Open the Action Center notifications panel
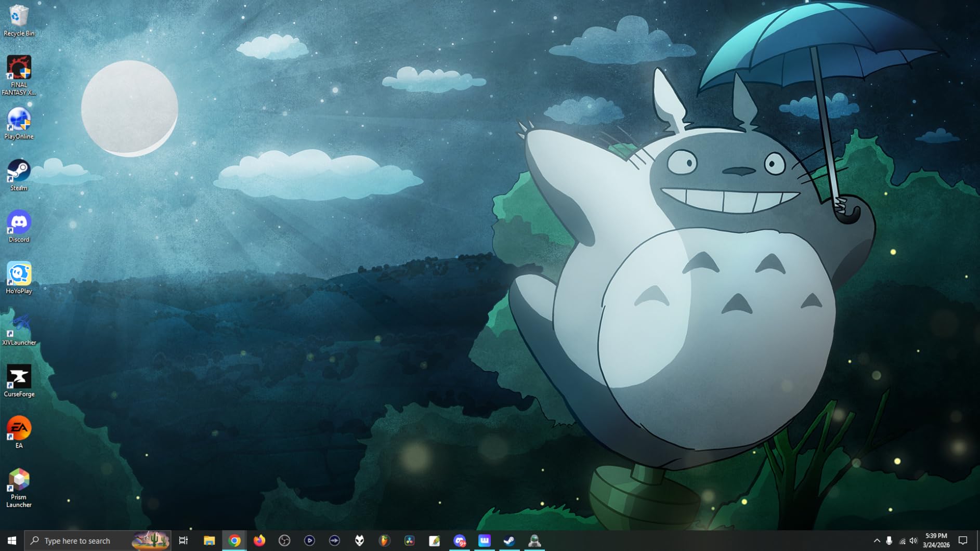The width and height of the screenshot is (980, 551). [963, 541]
